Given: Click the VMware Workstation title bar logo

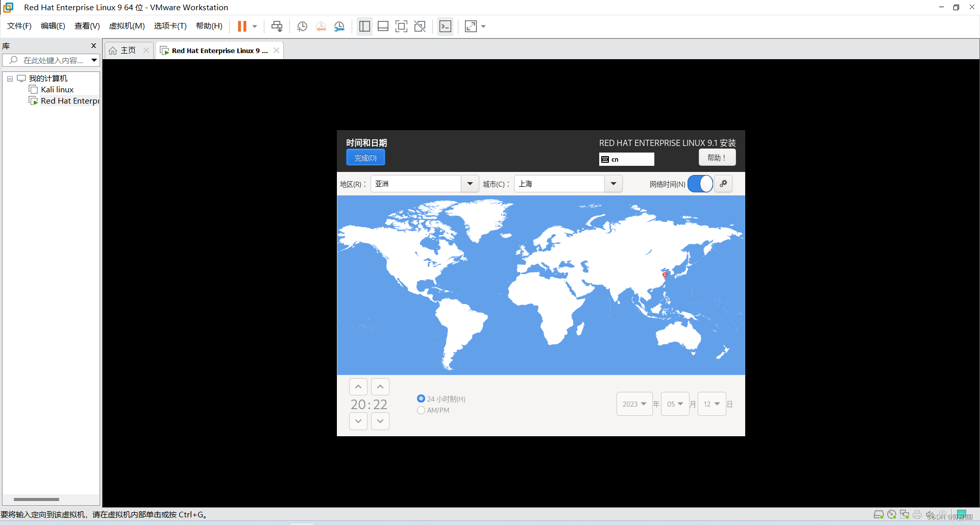Looking at the screenshot, I should pyautogui.click(x=8, y=7).
